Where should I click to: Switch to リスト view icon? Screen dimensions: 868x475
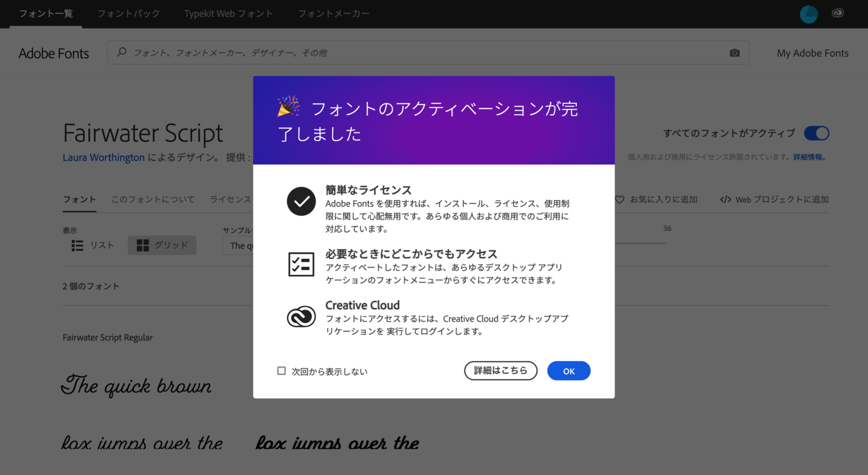77,245
